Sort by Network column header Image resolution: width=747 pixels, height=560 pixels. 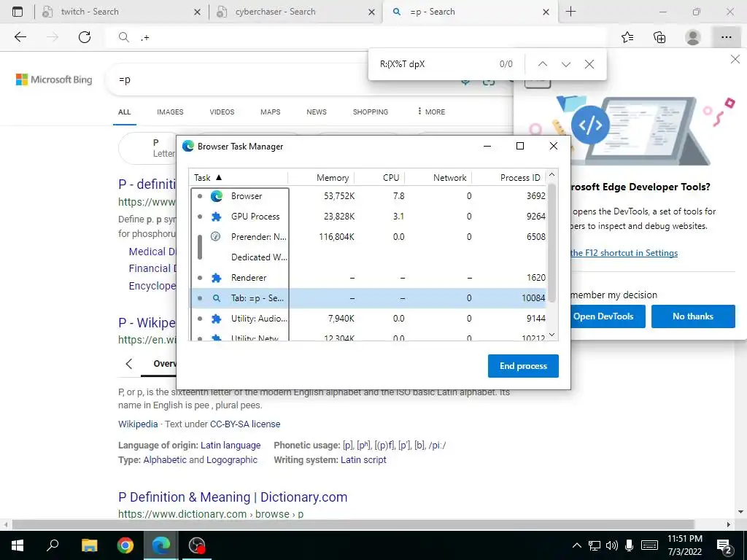(438, 178)
